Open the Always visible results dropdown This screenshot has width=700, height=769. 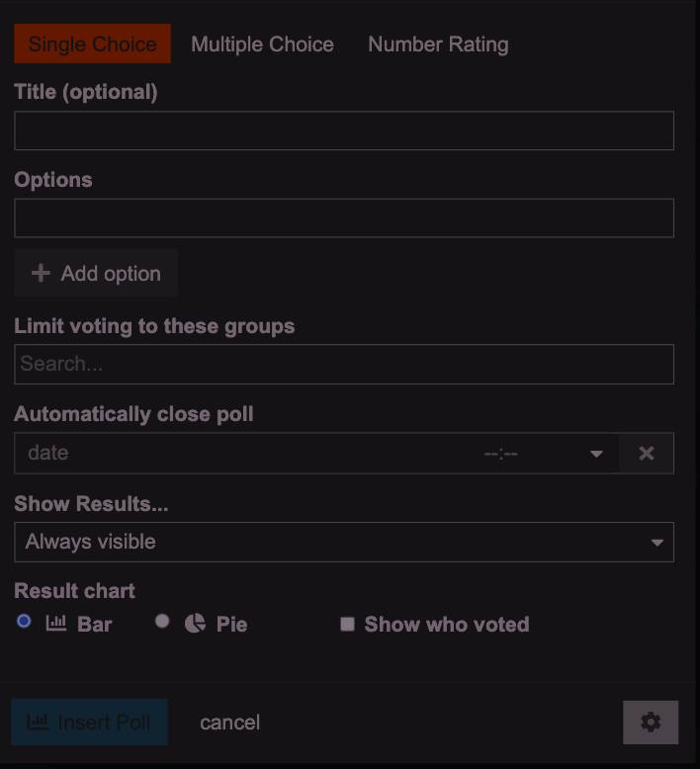pos(344,542)
